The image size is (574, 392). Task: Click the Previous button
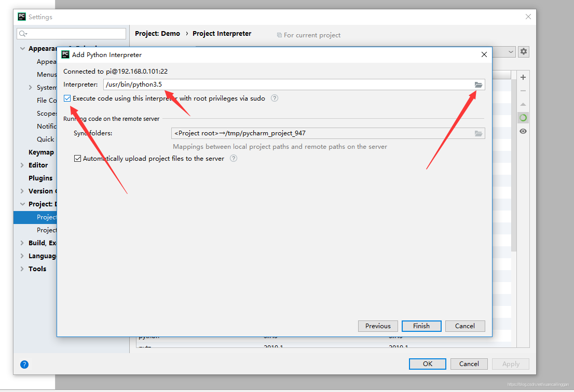pos(378,326)
